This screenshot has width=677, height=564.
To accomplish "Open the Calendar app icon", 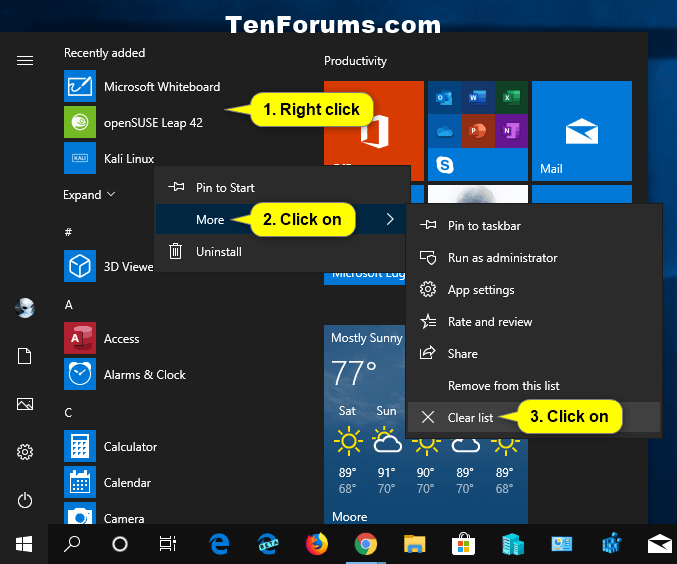I will coord(80,482).
